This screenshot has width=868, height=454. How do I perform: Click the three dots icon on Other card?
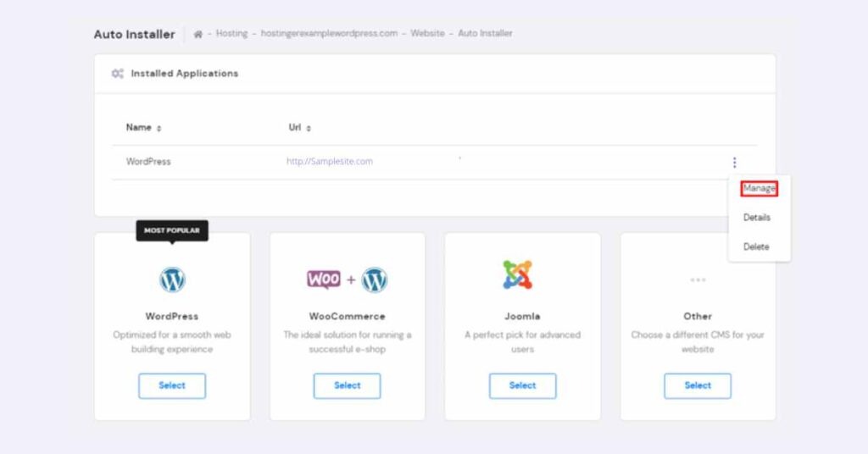pyautogui.click(x=698, y=280)
